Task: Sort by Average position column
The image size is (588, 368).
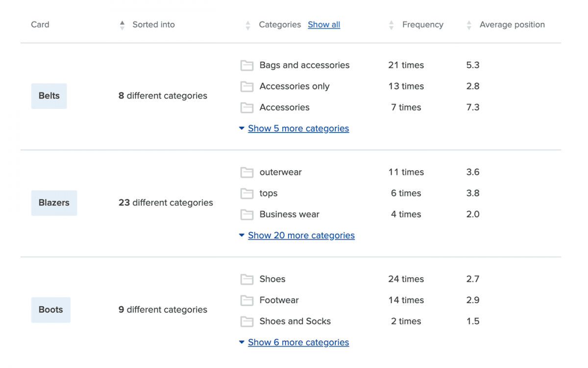Action: [x=469, y=25]
